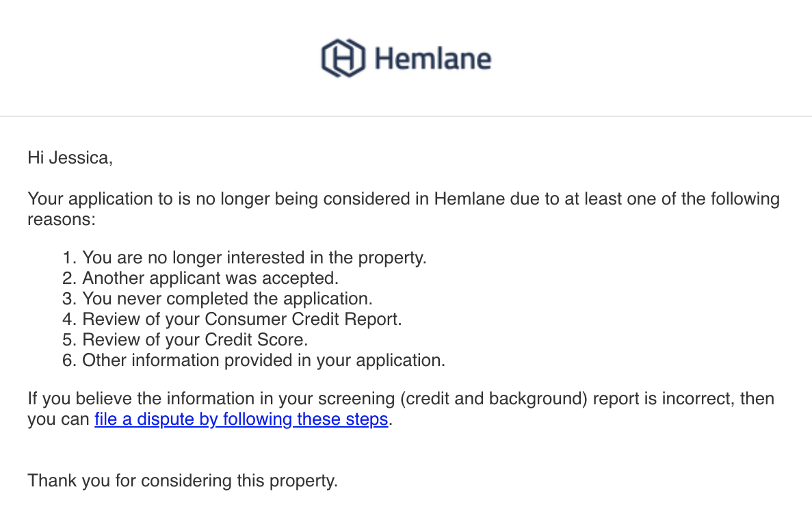Select reason one about no longer interested
The width and height of the screenshot is (812, 522).
point(254,257)
